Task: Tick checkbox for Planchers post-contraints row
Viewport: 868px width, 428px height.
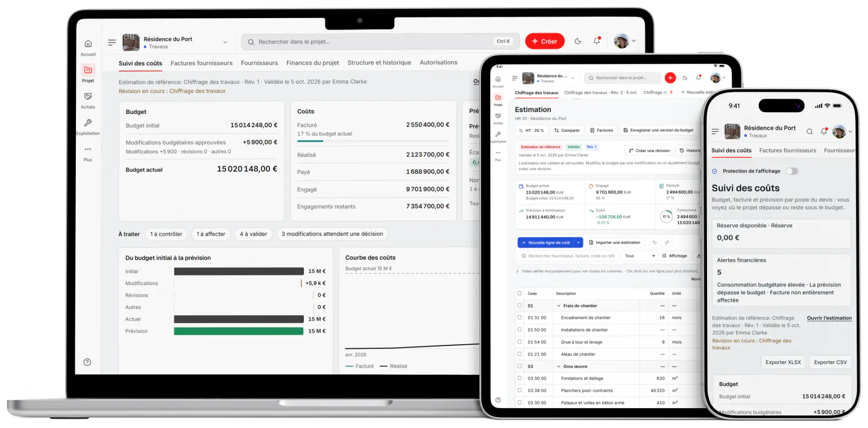Action: point(520,390)
